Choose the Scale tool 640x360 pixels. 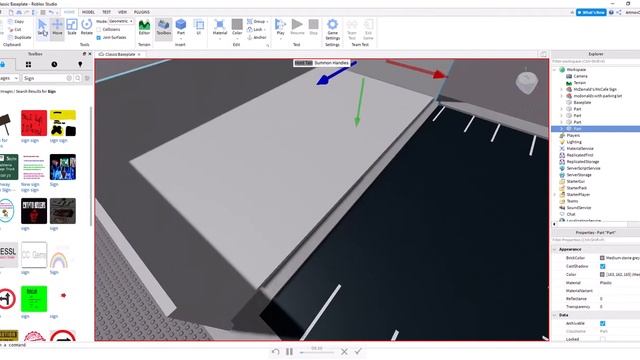72,27
